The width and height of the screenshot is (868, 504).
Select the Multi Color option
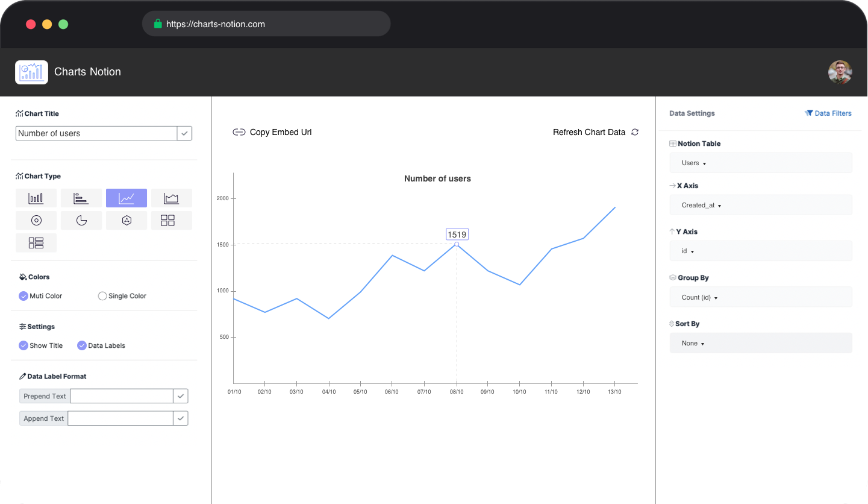click(x=22, y=296)
